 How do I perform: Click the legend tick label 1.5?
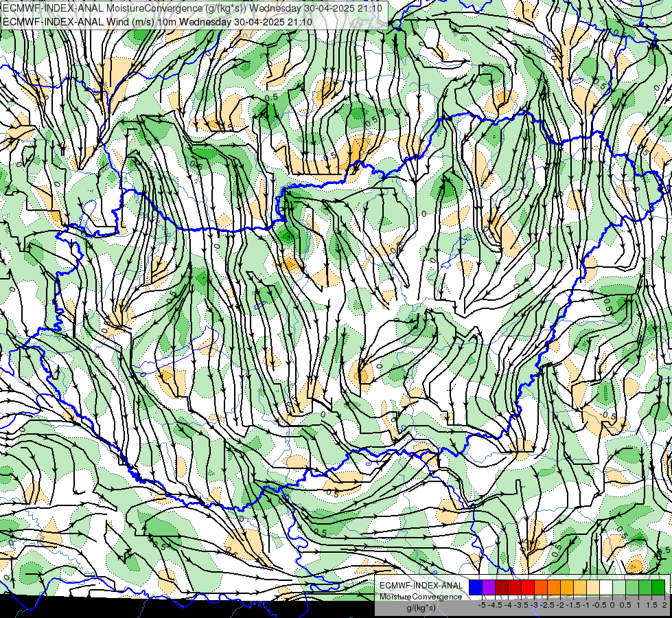652,605
